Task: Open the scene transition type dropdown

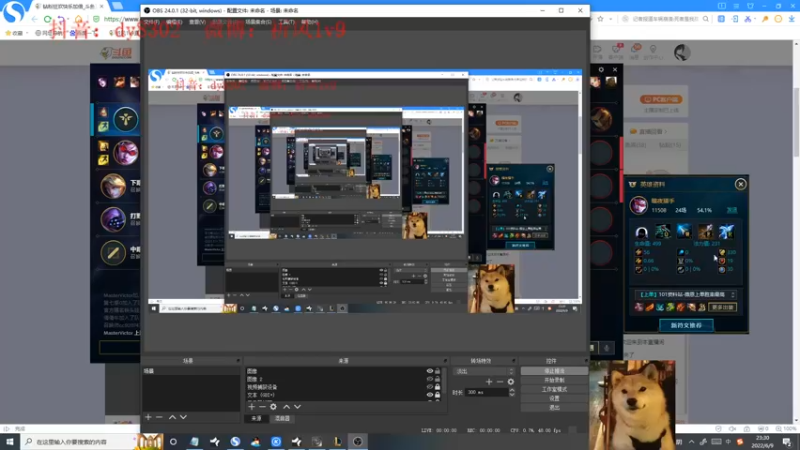Action: pos(484,371)
